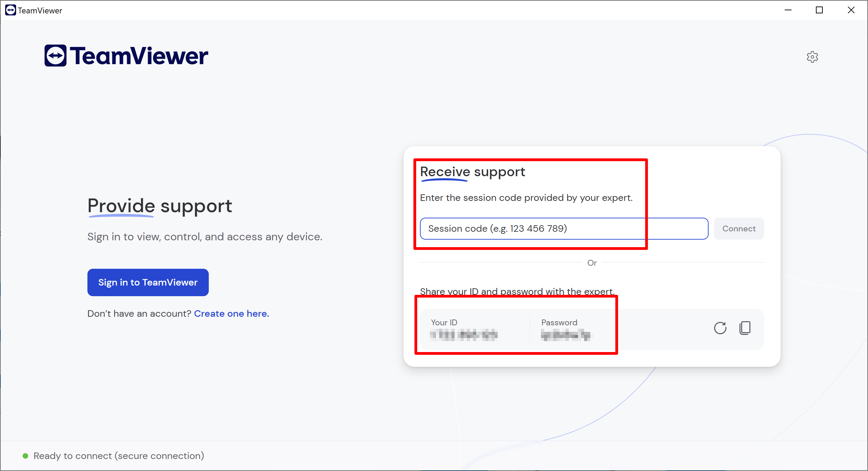868x471 pixels.
Task: Minimize the TeamViewer window
Action: coord(788,10)
